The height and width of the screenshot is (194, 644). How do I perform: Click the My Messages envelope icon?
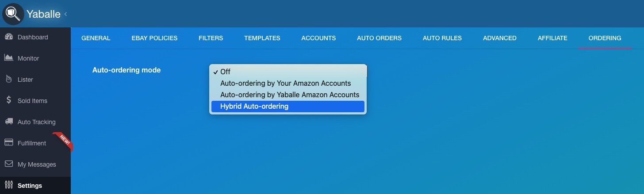pos(8,164)
